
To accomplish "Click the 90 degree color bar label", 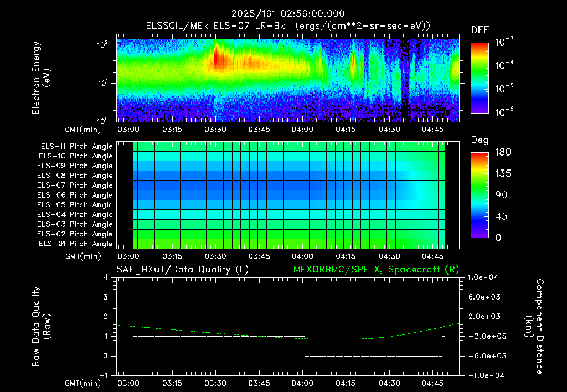I will [502, 195].
